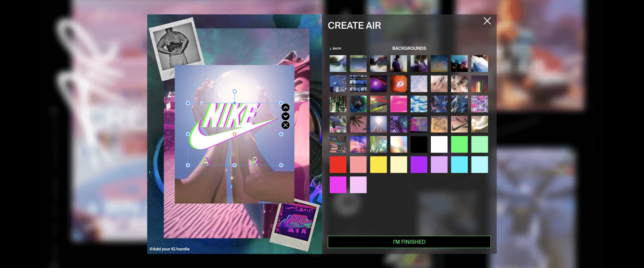Select the blue clouds background thumbnail
The height and width of the screenshot is (268, 644).
point(419,104)
